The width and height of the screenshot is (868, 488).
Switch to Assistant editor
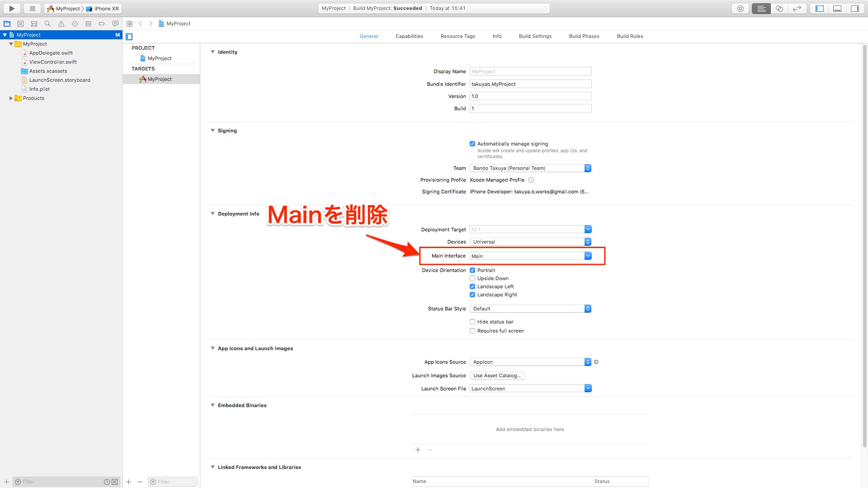(x=779, y=9)
